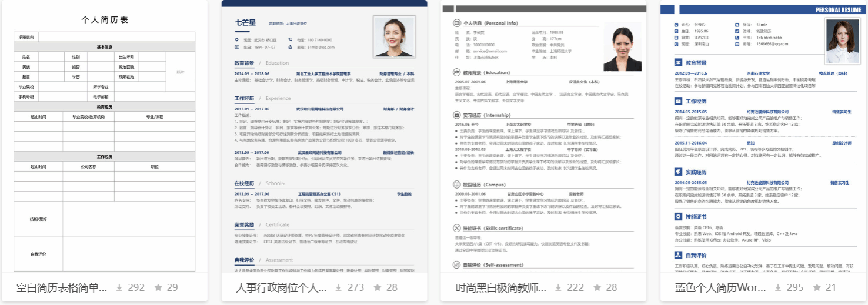Image resolution: width=868 pixels, height=305 pixels.
Task: Click the portrait photo in teacher resume
Action: coord(622,50)
